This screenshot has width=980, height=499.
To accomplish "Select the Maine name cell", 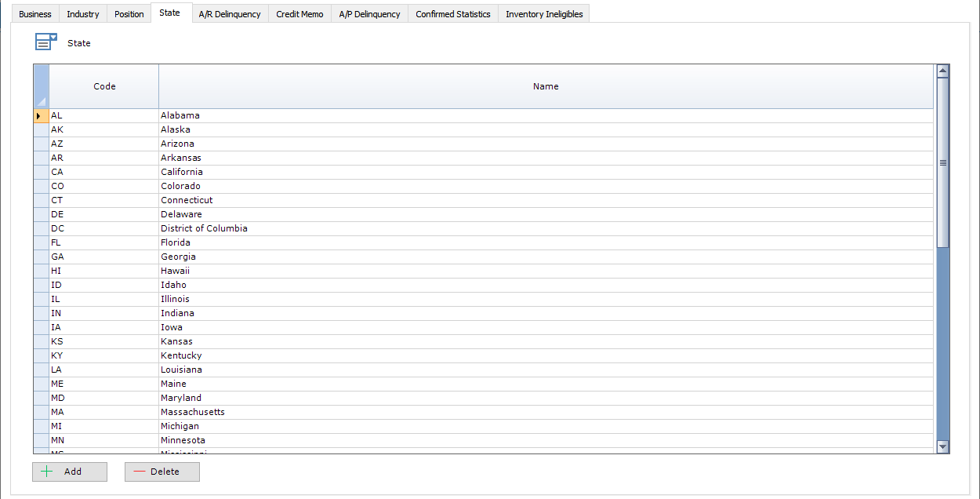I will click(x=546, y=384).
